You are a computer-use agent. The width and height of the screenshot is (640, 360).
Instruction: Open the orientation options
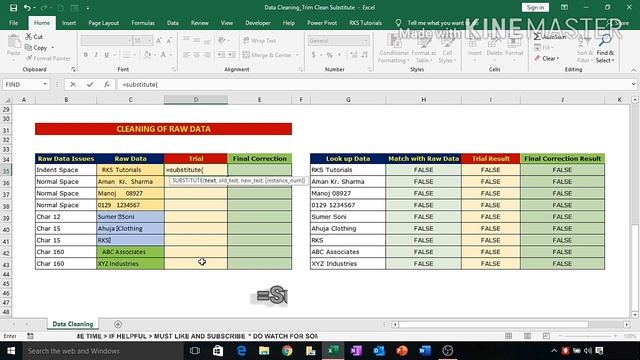(x=222, y=40)
